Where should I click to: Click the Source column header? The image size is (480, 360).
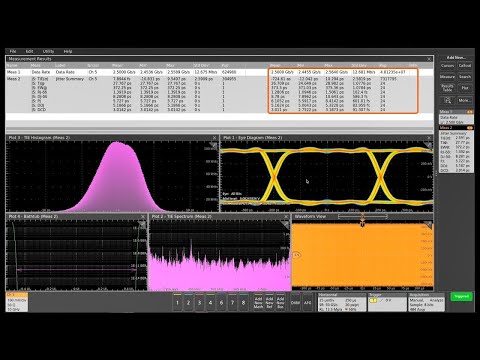point(93,65)
